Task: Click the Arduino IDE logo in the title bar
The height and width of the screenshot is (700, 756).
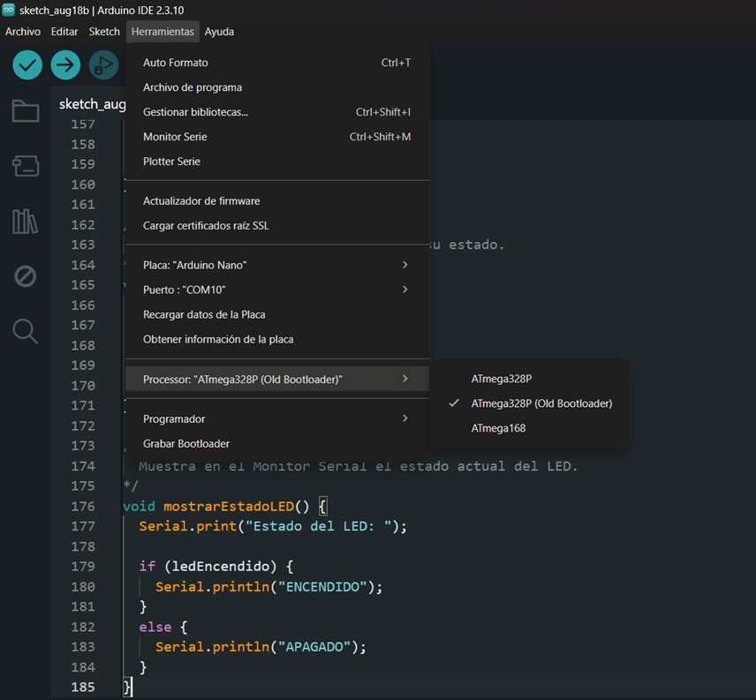Action: (x=9, y=10)
